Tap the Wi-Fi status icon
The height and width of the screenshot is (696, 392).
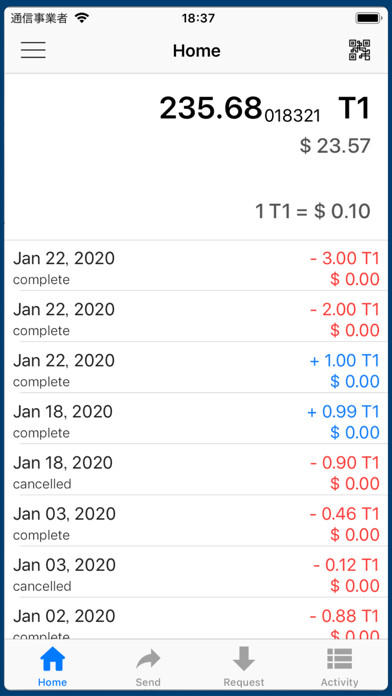coord(82,18)
